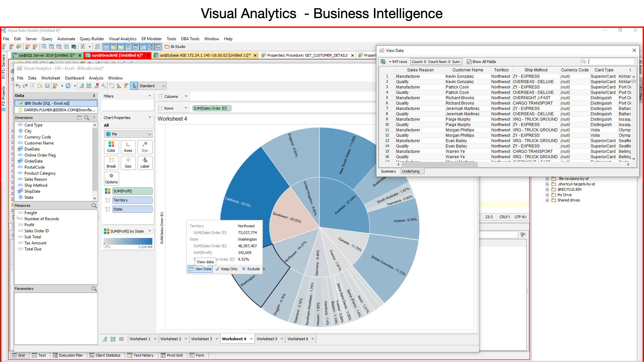
Task: Click the export icon in View Data
Action: coord(383,62)
